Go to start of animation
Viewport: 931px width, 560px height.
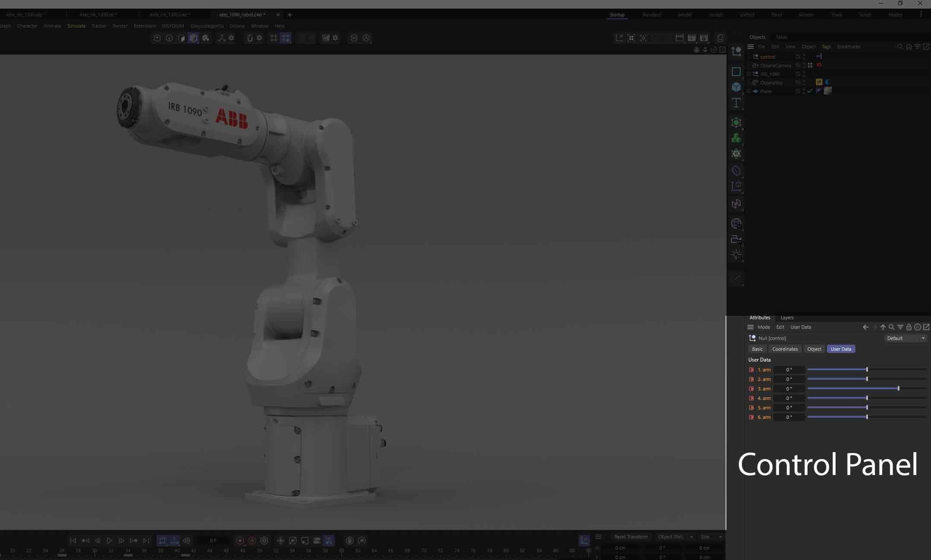pos(73,541)
